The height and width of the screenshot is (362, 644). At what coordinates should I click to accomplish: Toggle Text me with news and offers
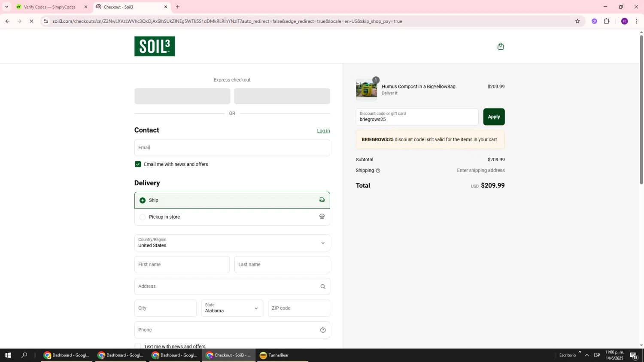pyautogui.click(x=138, y=347)
